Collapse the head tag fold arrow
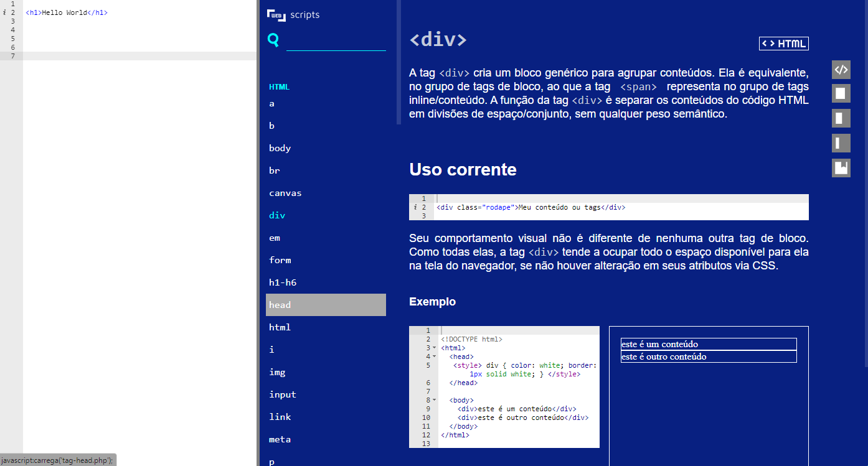 (x=435, y=356)
